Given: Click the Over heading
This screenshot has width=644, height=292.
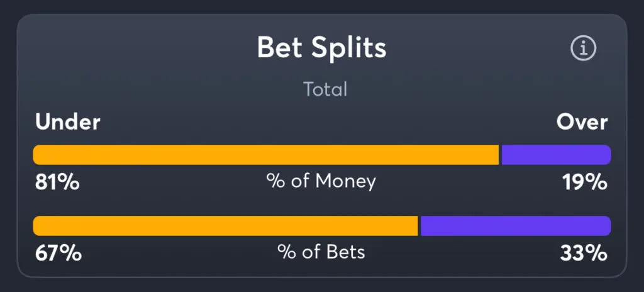Looking at the screenshot, I should click(582, 122).
